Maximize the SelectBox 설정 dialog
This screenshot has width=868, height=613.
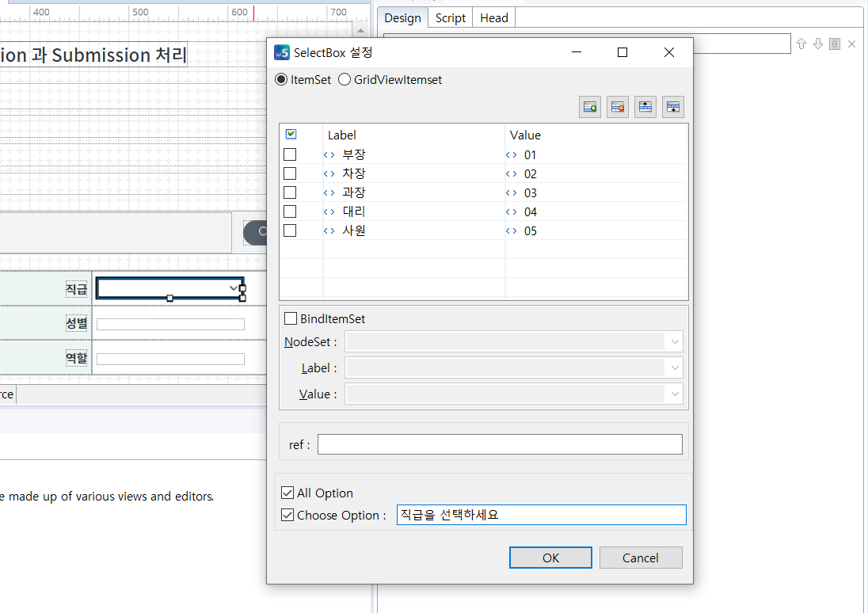[622, 52]
